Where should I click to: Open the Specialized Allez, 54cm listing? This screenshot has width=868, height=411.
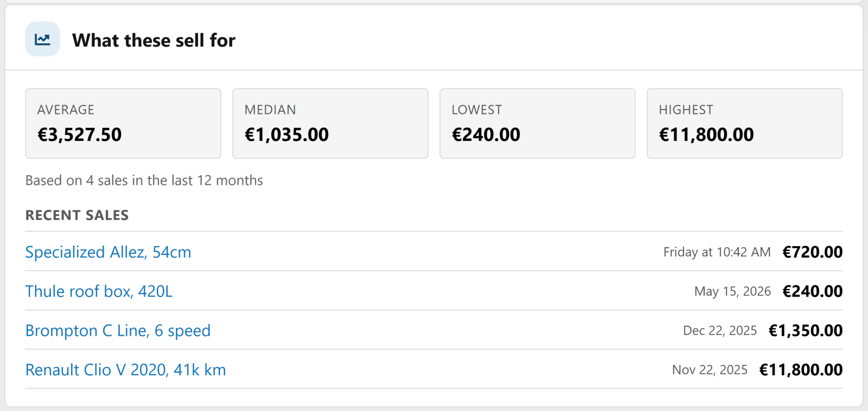point(108,252)
